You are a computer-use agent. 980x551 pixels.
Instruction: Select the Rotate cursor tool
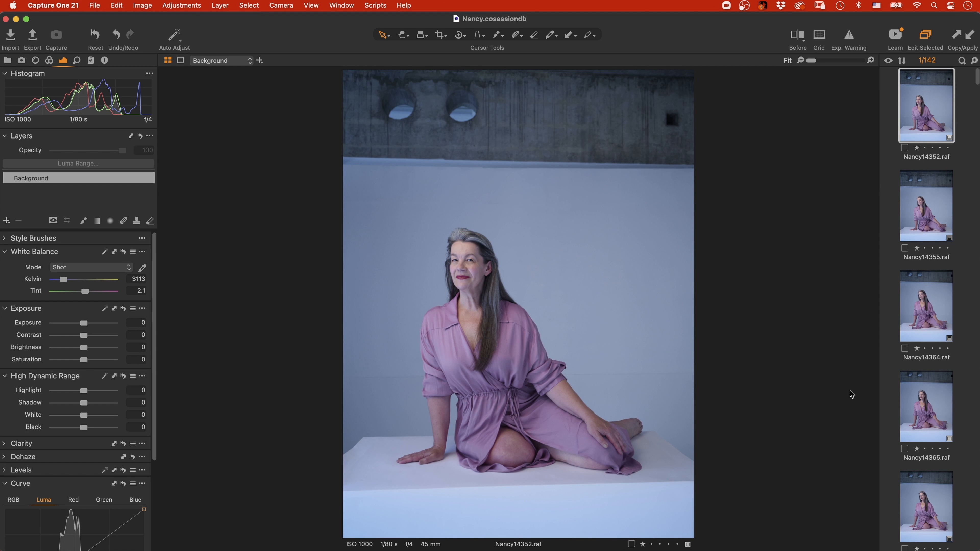coord(458,35)
